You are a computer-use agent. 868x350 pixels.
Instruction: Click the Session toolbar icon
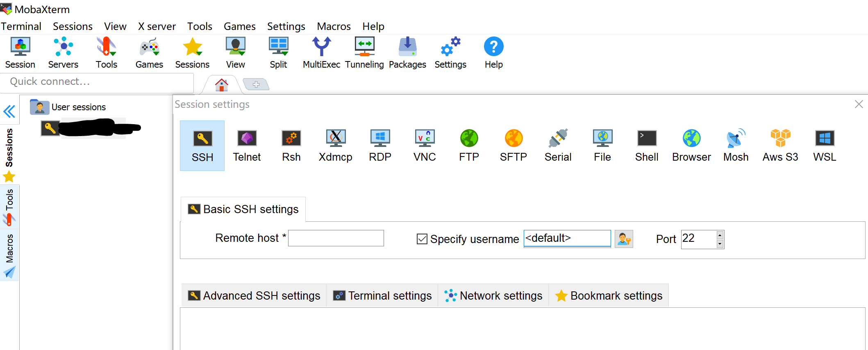pos(20,53)
